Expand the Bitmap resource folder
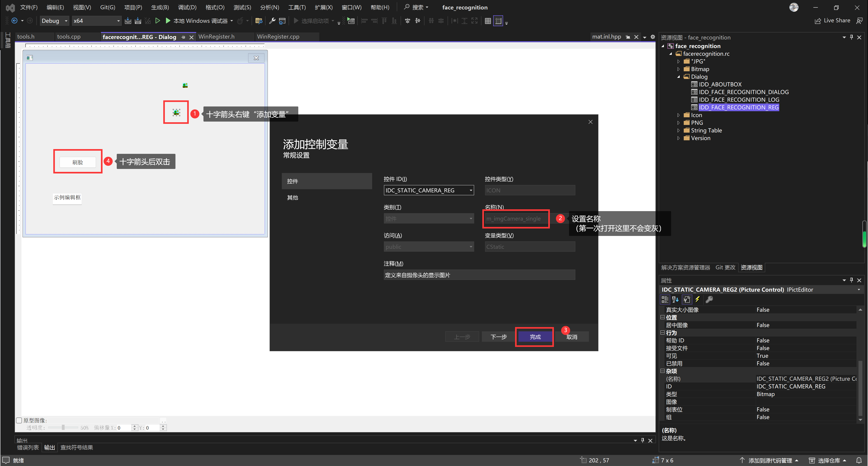 [679, 69]
